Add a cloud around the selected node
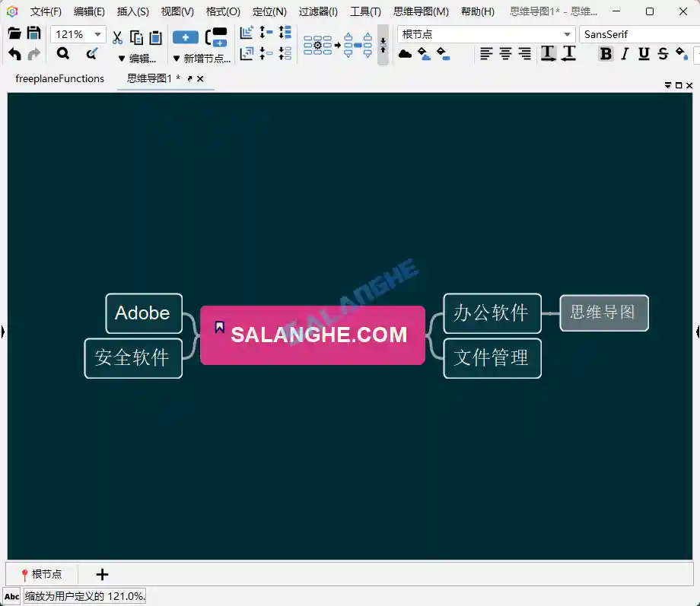The height and width of the screenshot is (606, 700). tap(403, 54)
